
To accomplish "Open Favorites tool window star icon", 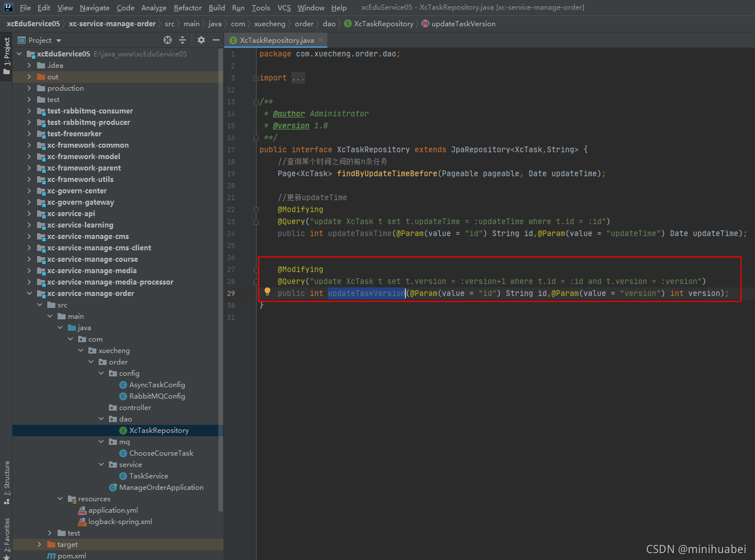I will 7,556.
